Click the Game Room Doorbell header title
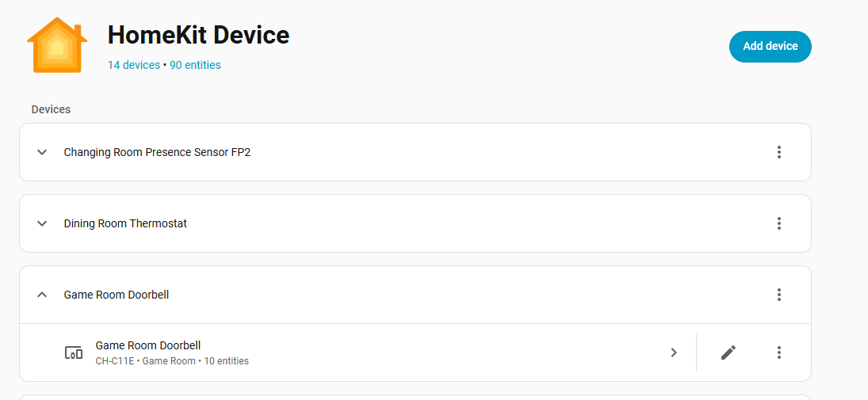Image resolution: width=868 pixels, height=400 pixels. 117,295
